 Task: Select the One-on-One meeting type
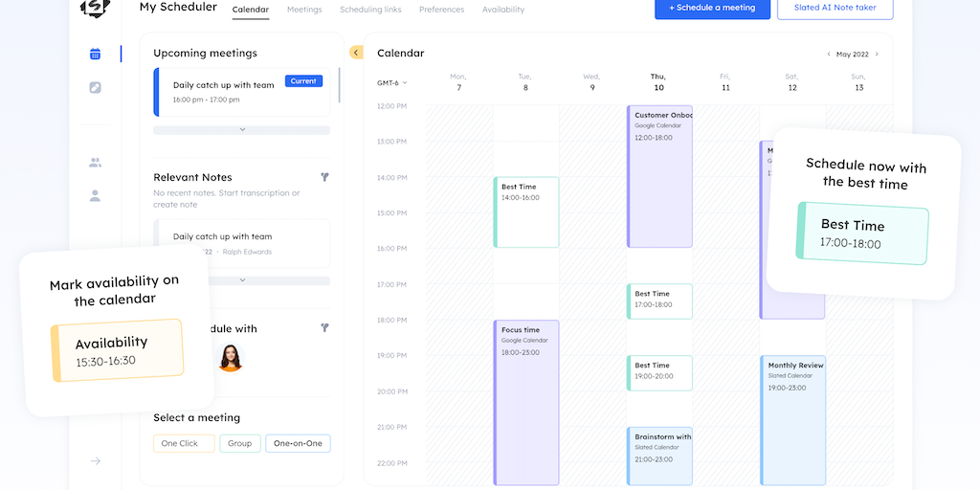298,443
